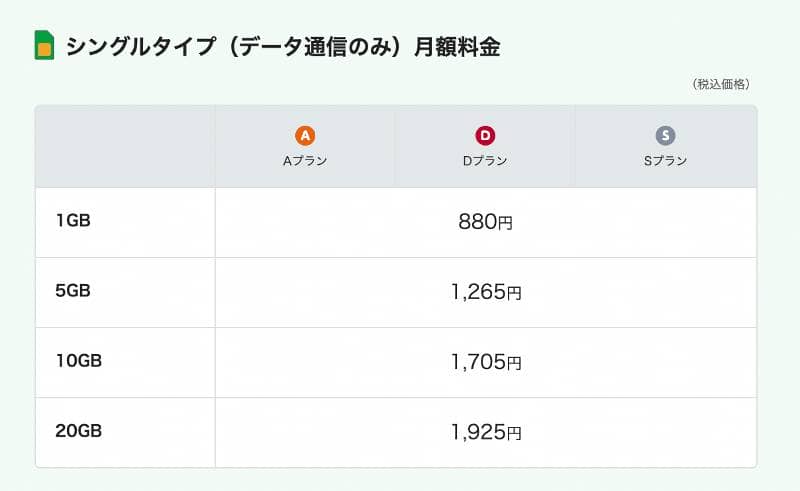Image resolution: width=800 pixels, height=491 pixels.
Task: Click the orange A plan circle icon
Action: click(305, 136)
